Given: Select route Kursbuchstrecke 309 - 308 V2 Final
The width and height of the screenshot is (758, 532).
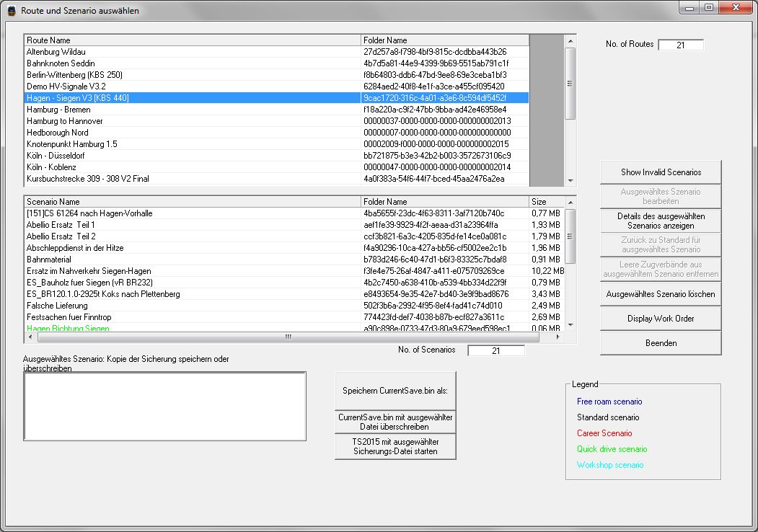Looking at the screenshot, I should pyautogui.click(x=276, y=179).
